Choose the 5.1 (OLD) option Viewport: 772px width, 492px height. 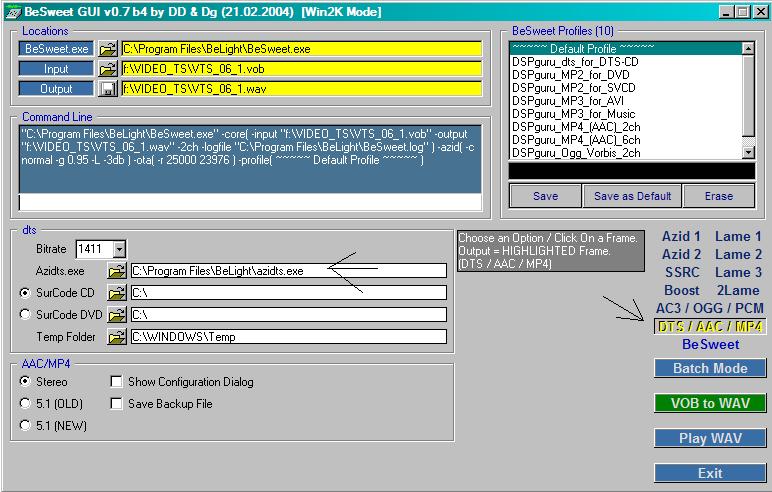pyautogui.click(x=25, y=403)
